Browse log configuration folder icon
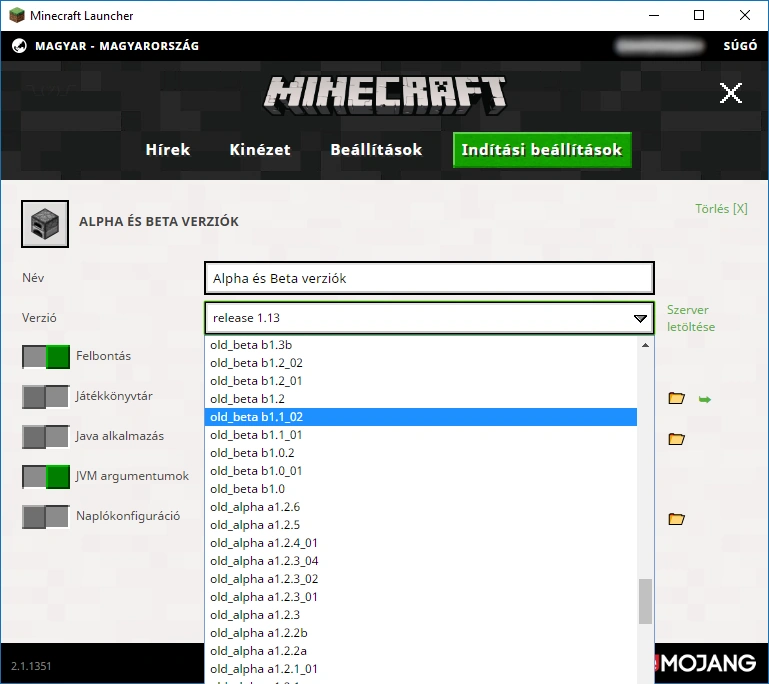 (676, 518)
